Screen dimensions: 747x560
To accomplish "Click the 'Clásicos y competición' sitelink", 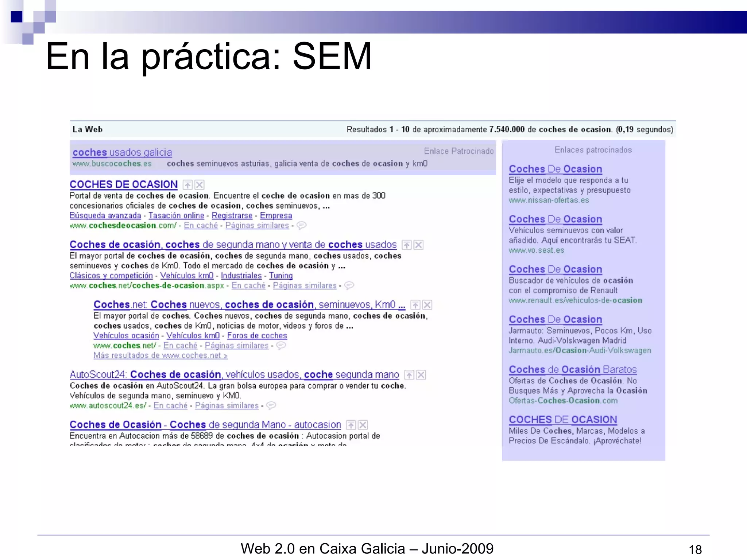I will [x=111, y=276].
